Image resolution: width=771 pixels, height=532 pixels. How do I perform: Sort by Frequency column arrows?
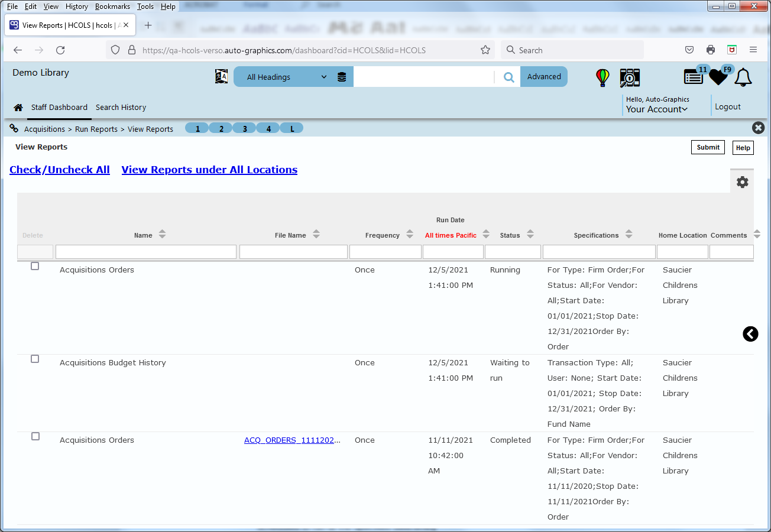tap(410, 235)
